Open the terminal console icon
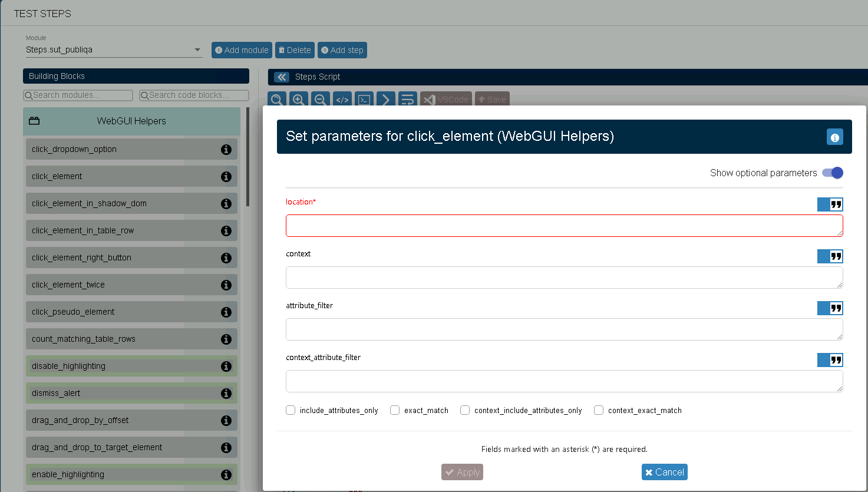Viewport: 868px width, 492px height. pyautogui.click(x=364, y=100)
